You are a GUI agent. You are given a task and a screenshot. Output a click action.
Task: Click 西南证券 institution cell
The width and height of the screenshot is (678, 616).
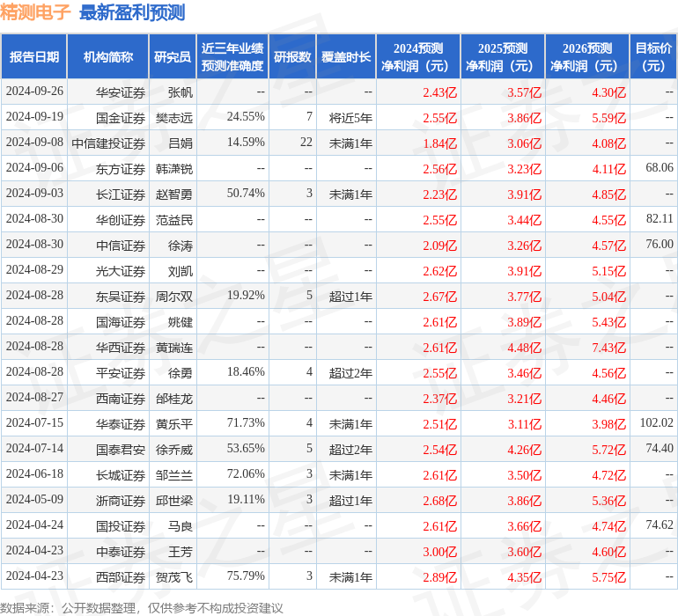(121, 398)
